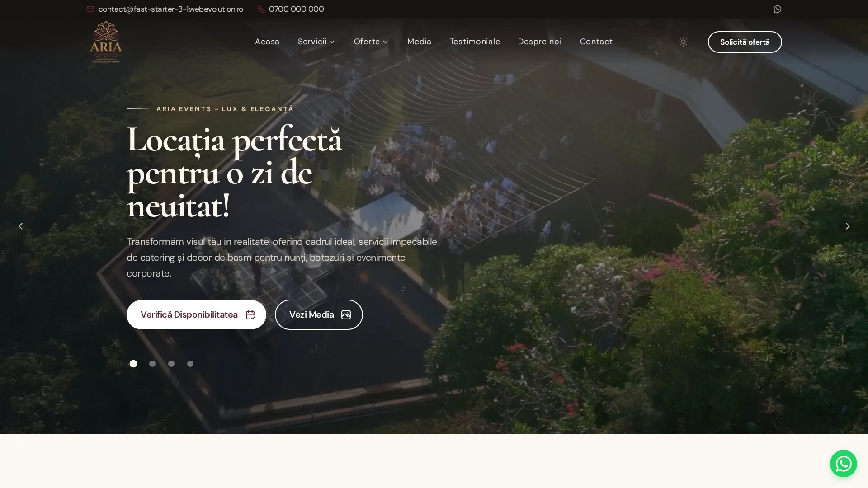Open the floating WhatsApp chat bubble
Screen dimensions: 868x488
[843, 464]
